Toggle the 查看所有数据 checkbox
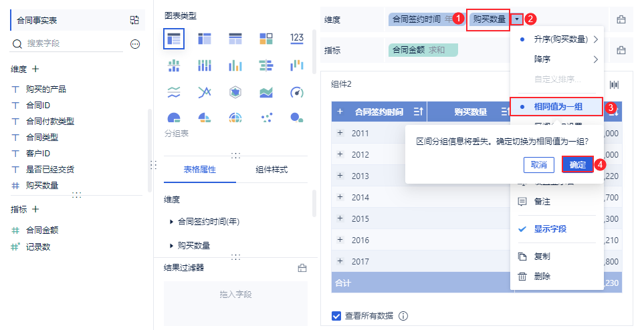Screen dimensions: 644x330 click(x=336, y=316)
